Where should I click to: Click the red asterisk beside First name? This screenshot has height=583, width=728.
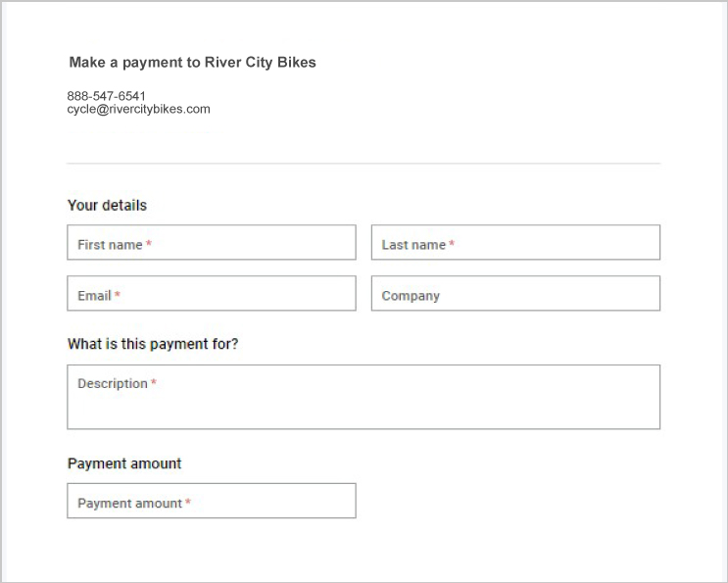point(149,243)
